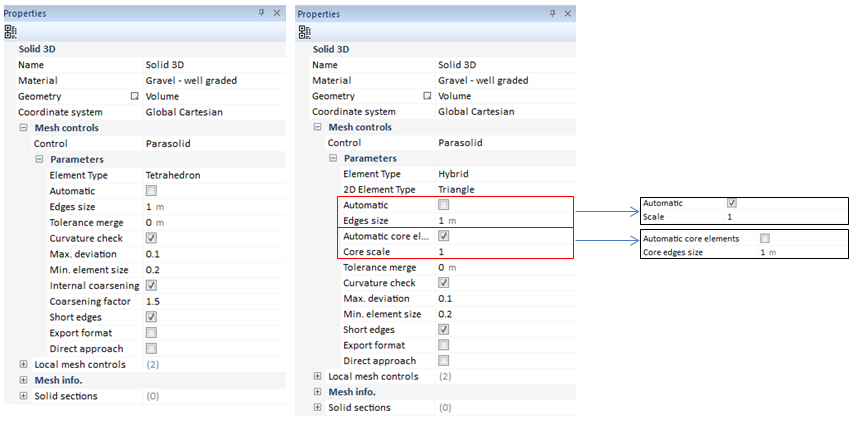
Task: Enable Internal coarsening checkbox
Action: 151,285
